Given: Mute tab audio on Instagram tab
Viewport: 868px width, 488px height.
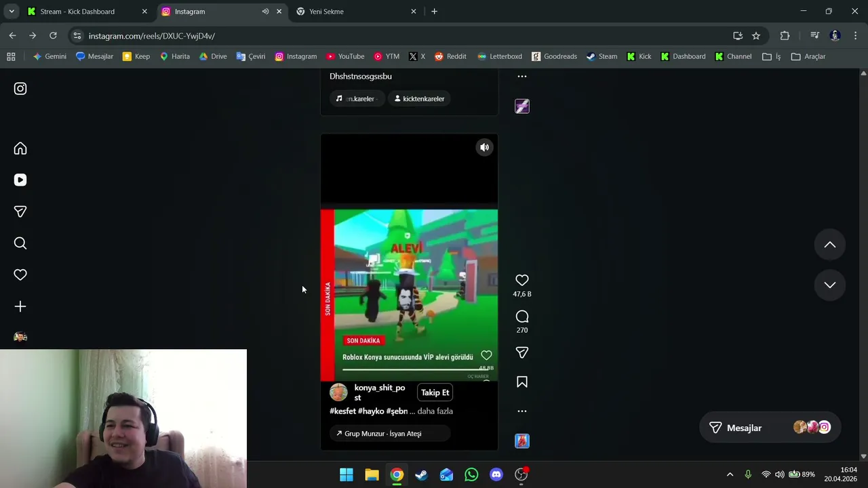Looking at the screenshot, I should (265, 12).
